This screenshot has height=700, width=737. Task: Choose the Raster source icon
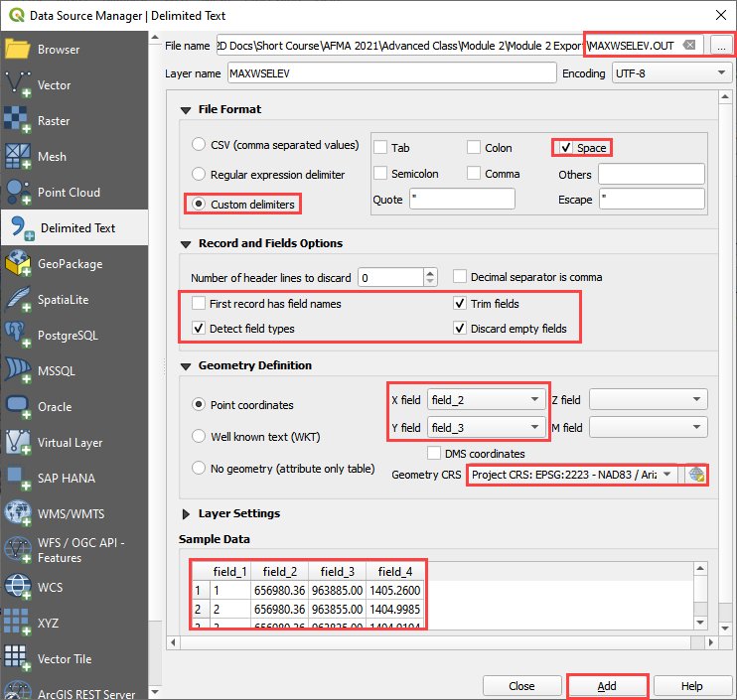(x=19, y=120)
